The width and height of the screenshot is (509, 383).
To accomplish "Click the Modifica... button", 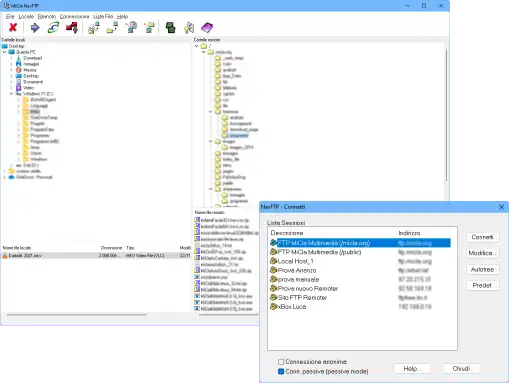I will 482,253.
